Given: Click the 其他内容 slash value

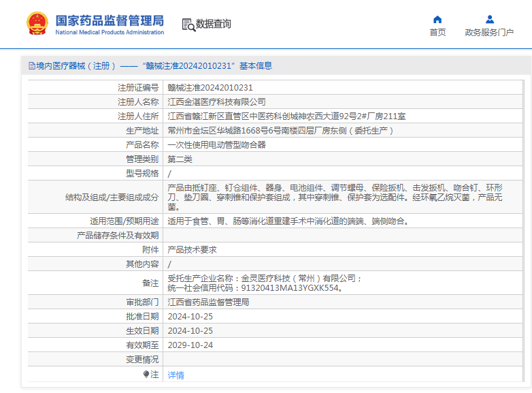Looking at the screenshot, I should (x=169, y=264).
